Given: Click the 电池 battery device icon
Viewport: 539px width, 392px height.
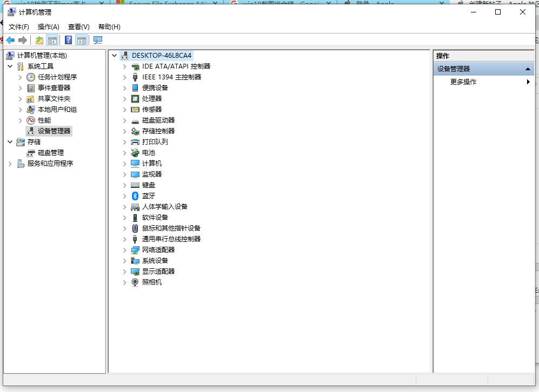Looking at the screenshot, I should (135, 152).
